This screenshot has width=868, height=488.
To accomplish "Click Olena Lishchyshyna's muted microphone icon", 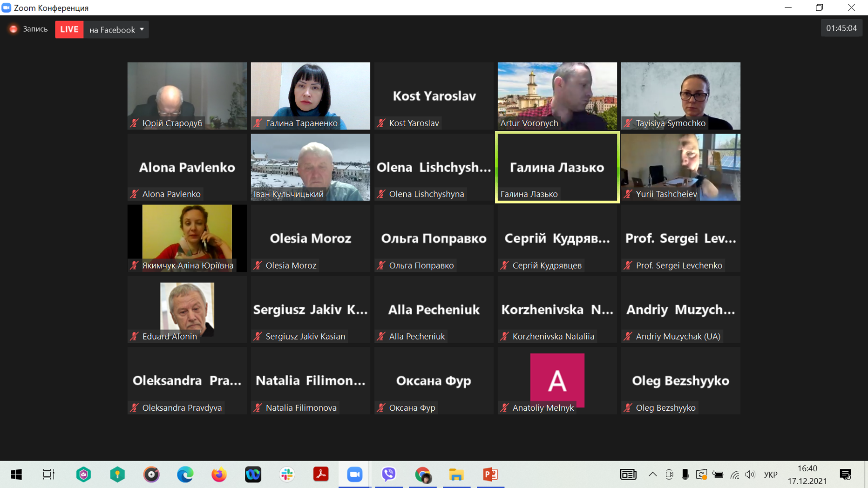I will click(381, 194).
